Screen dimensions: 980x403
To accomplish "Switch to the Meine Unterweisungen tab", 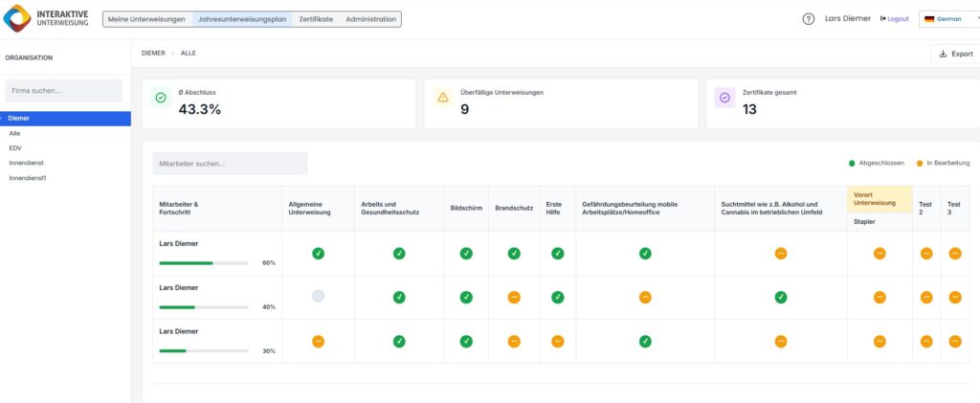I will (146, 19).
